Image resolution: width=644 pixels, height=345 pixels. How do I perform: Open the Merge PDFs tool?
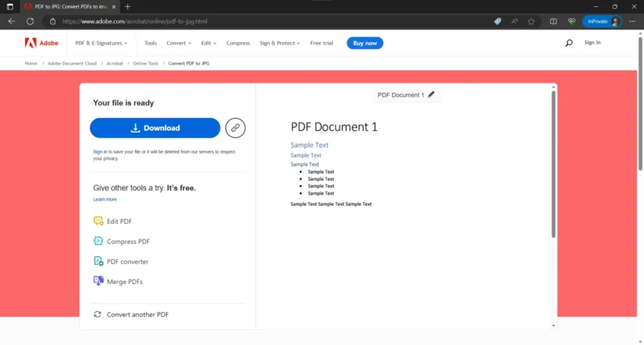(x=118, y=281)
